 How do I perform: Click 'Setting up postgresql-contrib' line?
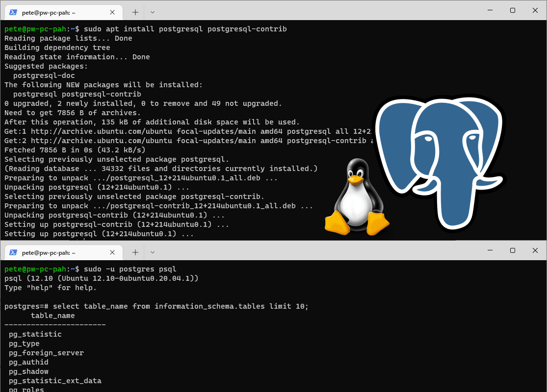tap(117, 225)
